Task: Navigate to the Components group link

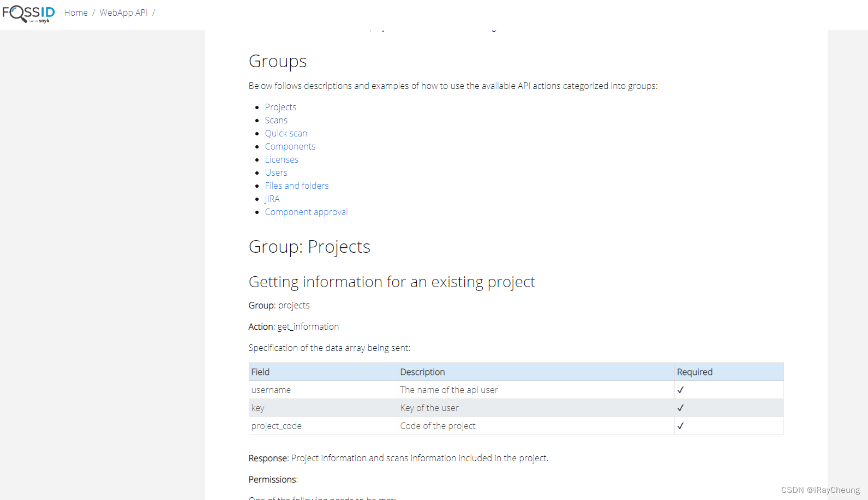Action: point(290,146)
